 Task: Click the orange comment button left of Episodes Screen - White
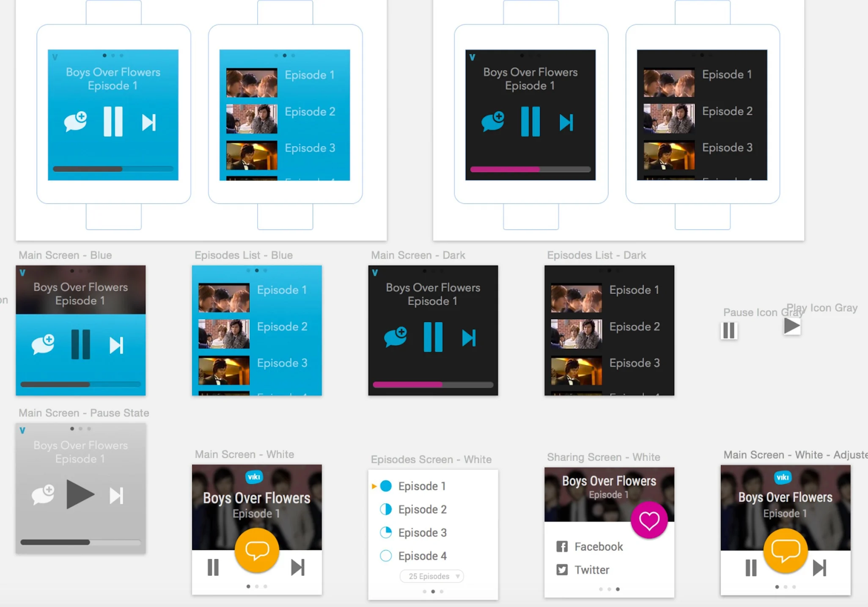click(257, 550)
